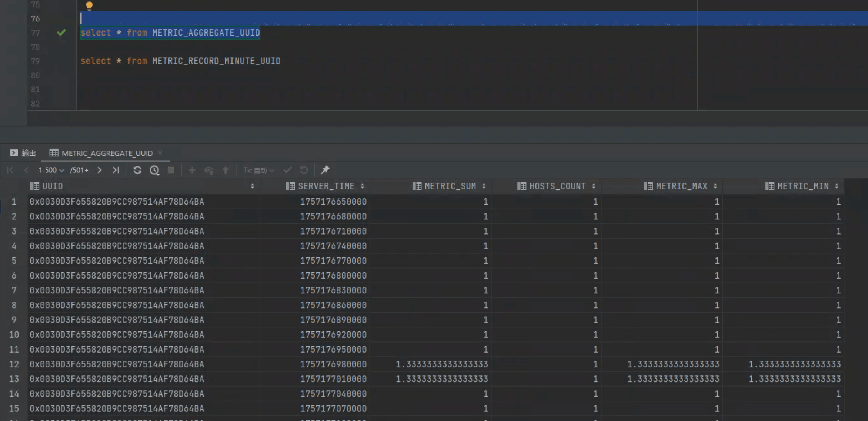Click the SERVER_TIME cell 1757176980000
The image size is (868, 421).
[x=315, y=364]
